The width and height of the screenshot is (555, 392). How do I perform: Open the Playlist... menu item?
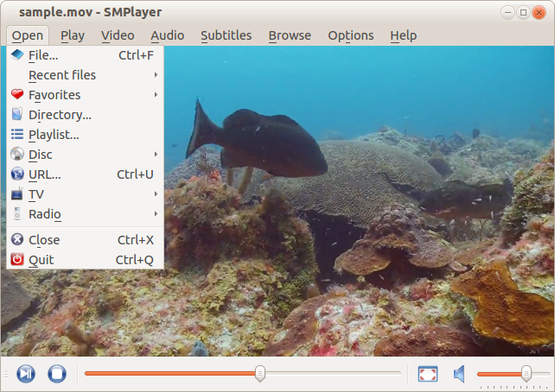tap(54, 135)
